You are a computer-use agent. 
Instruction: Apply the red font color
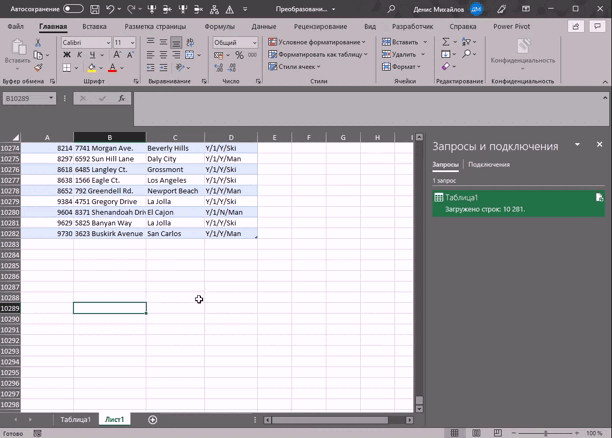click(112, 68)
